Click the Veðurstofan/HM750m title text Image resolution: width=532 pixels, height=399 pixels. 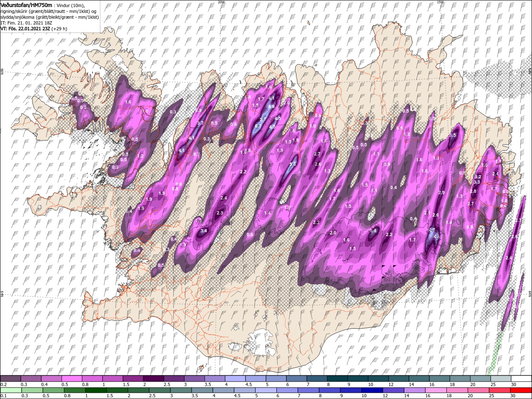point(26,5)
